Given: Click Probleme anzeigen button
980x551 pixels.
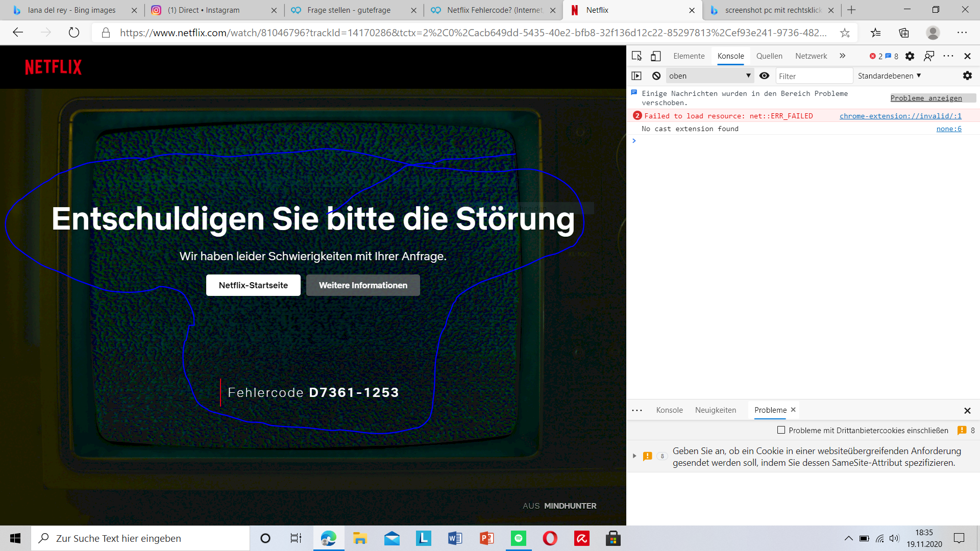Looking at the screenshot, I should tap(926, 98).
